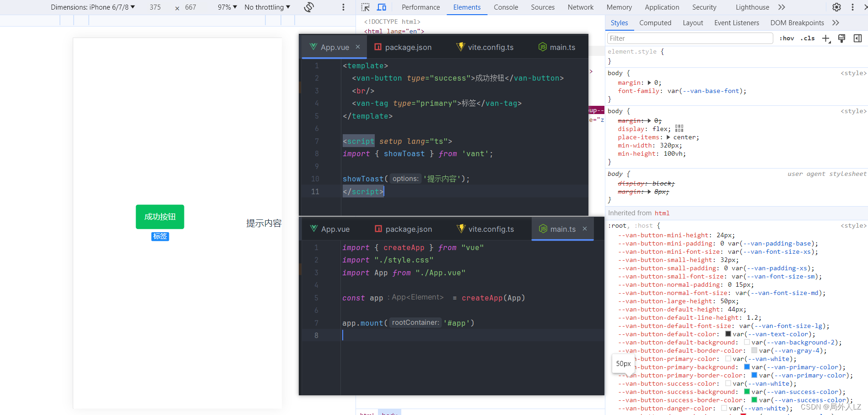
Task: Close the App.vue tab in the template editor
Action: (x=358, y=47)
